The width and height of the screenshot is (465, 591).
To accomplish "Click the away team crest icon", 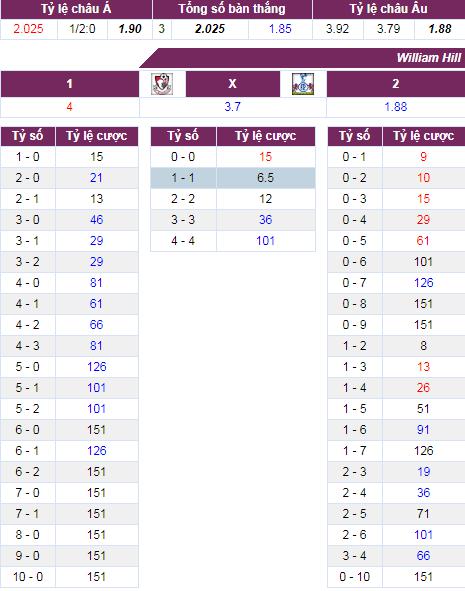I will tap(303, 84).
